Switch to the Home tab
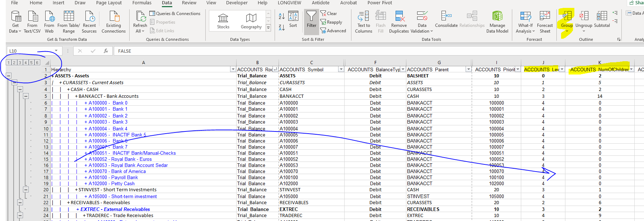644x221 pixels. [x=36, y=3]
